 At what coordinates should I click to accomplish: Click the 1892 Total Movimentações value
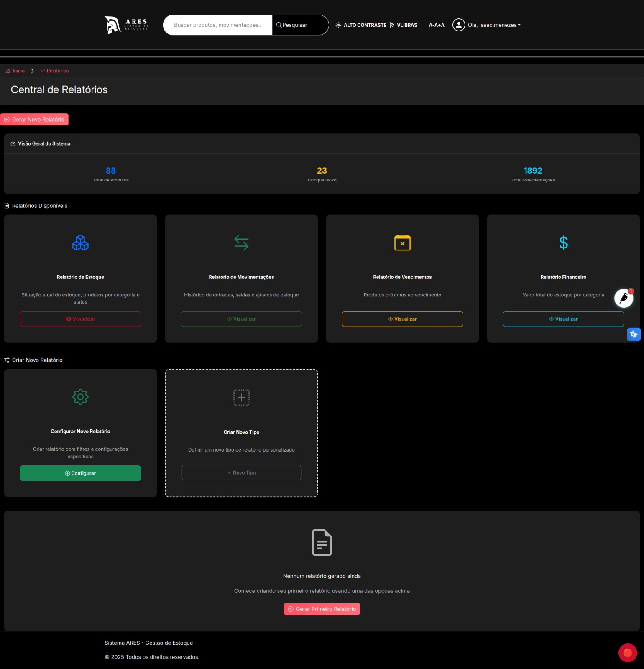coord(533,171)
